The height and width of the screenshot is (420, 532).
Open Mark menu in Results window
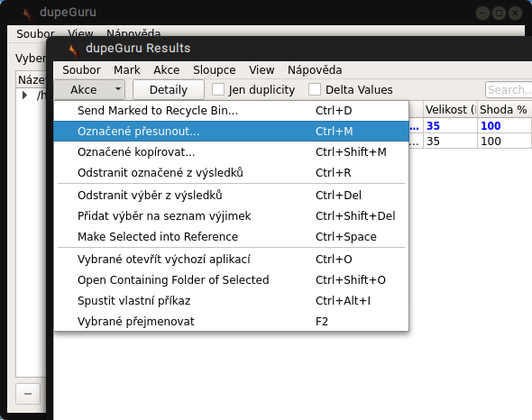127,70
